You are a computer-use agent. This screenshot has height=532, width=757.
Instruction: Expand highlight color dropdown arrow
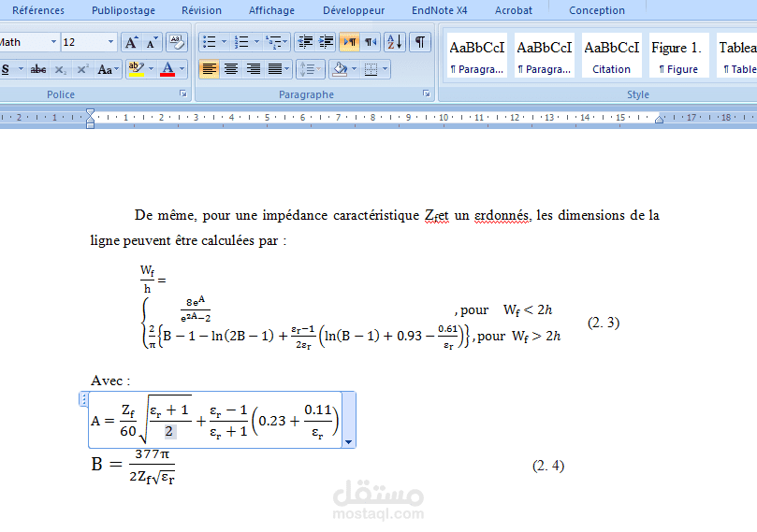[x=151, y=69]
